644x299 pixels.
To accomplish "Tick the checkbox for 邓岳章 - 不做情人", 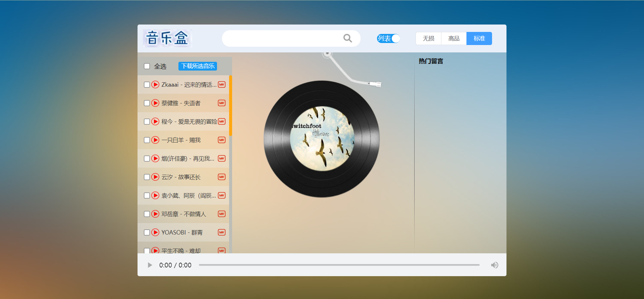I will (x=147, y=214).
